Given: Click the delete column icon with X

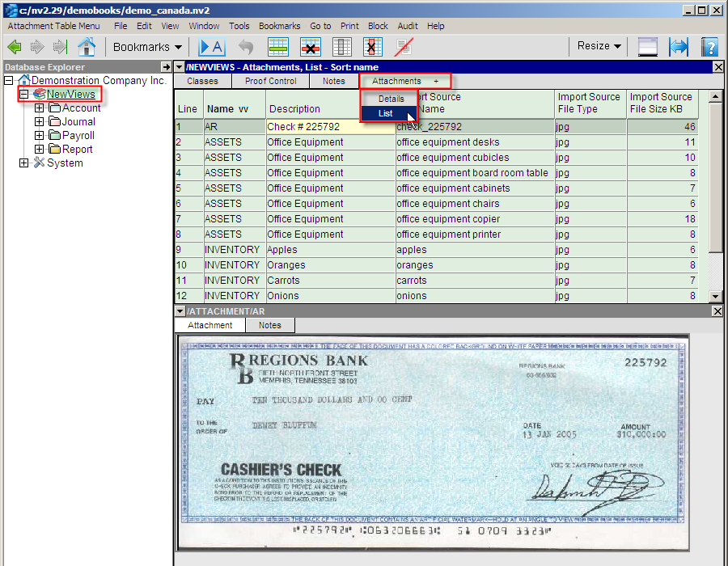Looking at the screenshot, I should (x=372, y=47).
